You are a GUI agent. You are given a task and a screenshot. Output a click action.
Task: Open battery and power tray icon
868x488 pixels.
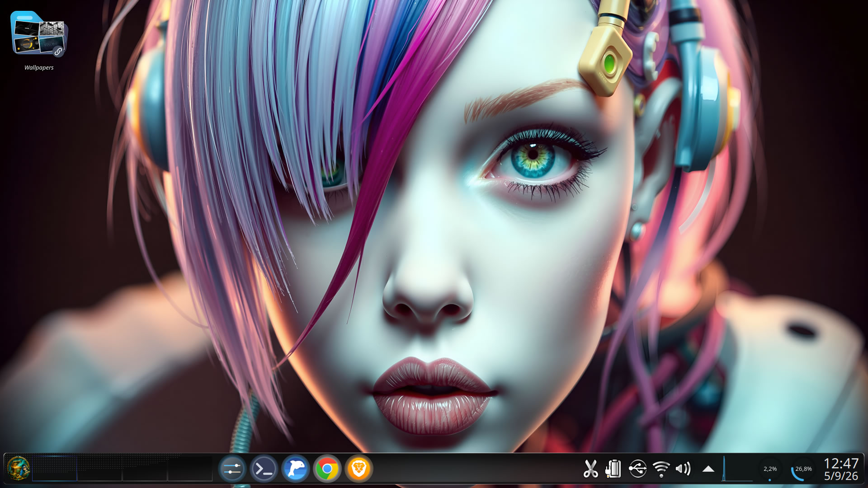point(613,469)
